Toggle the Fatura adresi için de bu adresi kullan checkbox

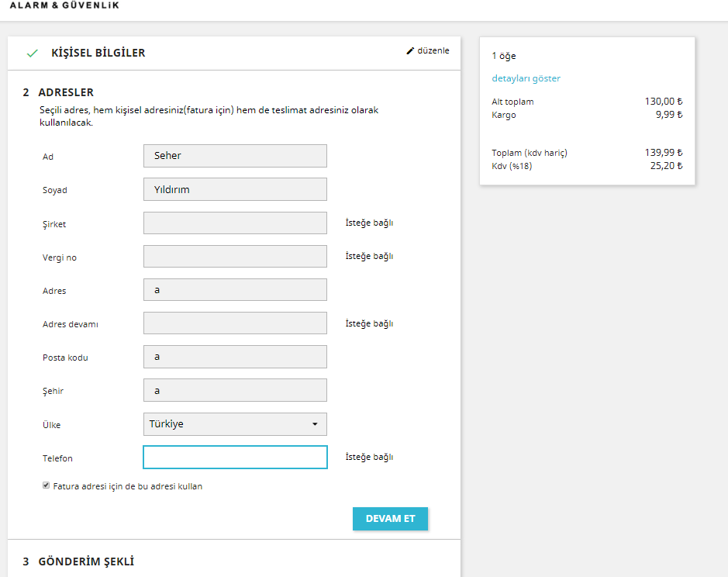click(x=46, y=485)
